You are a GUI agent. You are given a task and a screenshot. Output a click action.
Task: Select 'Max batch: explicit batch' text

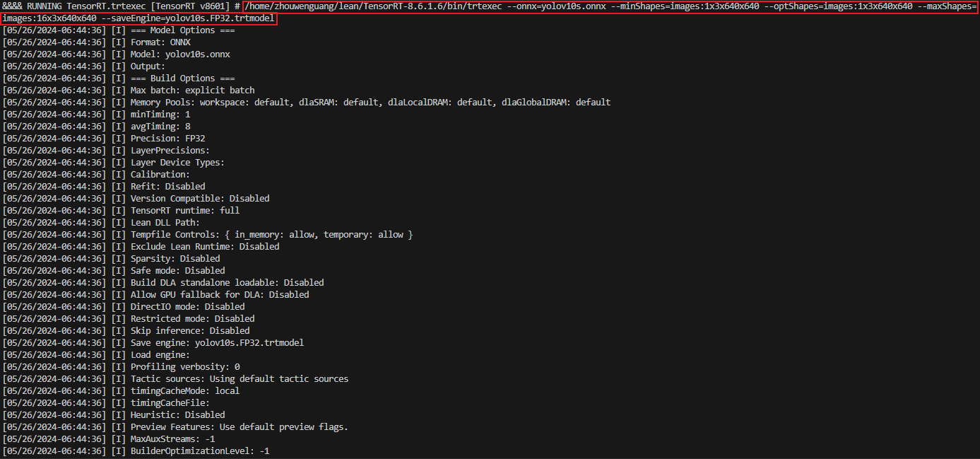(193, 91)
